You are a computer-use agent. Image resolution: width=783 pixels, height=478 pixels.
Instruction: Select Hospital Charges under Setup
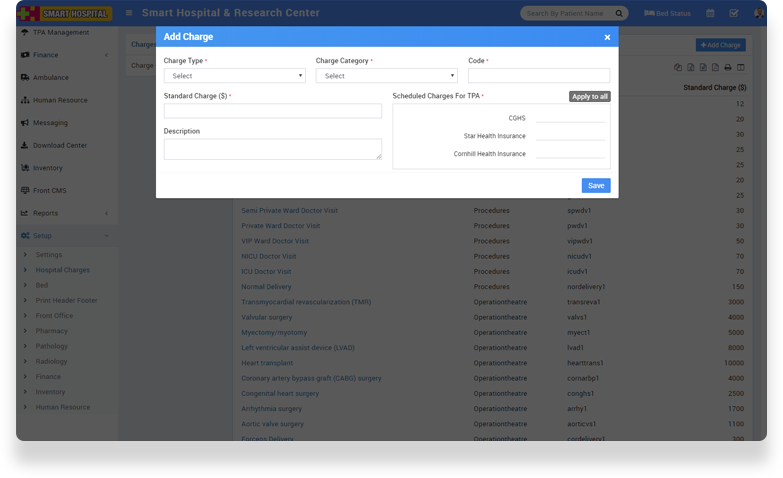pyautogui.click(x=62, y=270)
